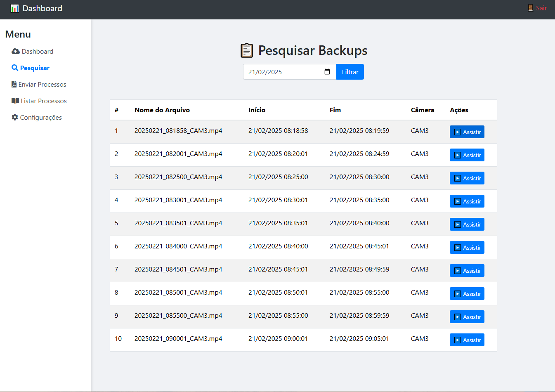
Task: Play the video in row 5
Action: [467, 224]
